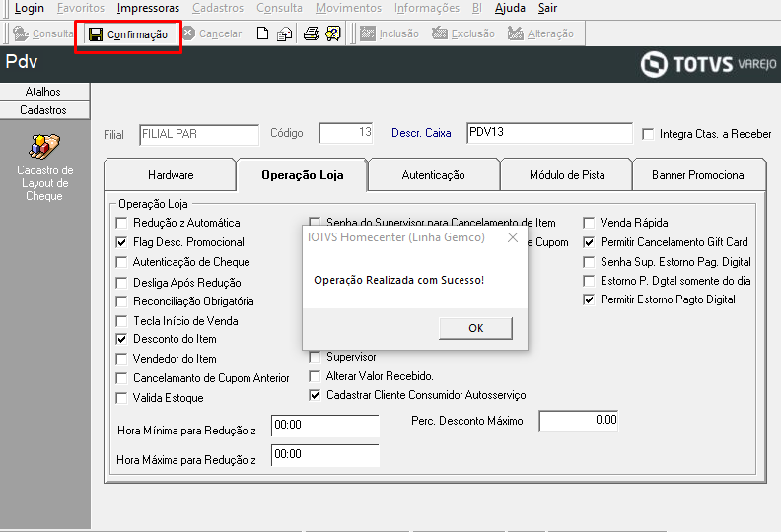
Task: Click the printer icon
Action: [x=312, y=33]
